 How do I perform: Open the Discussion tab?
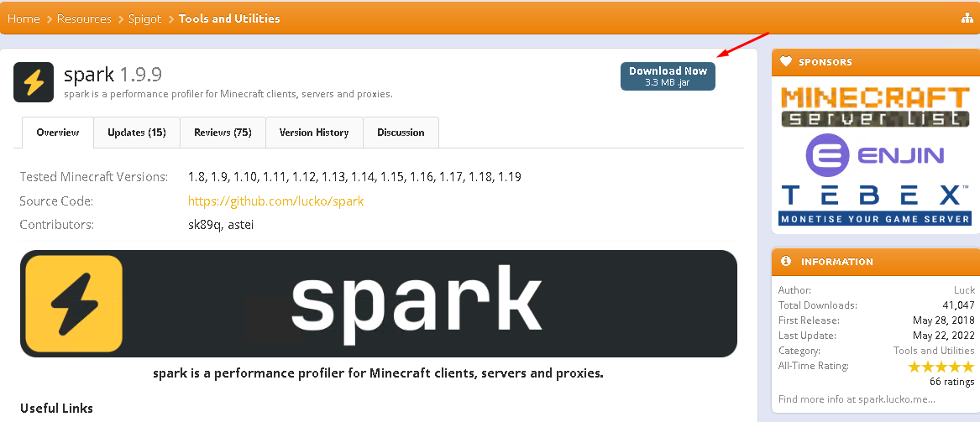pyautogui.click(x=401, y=133)
